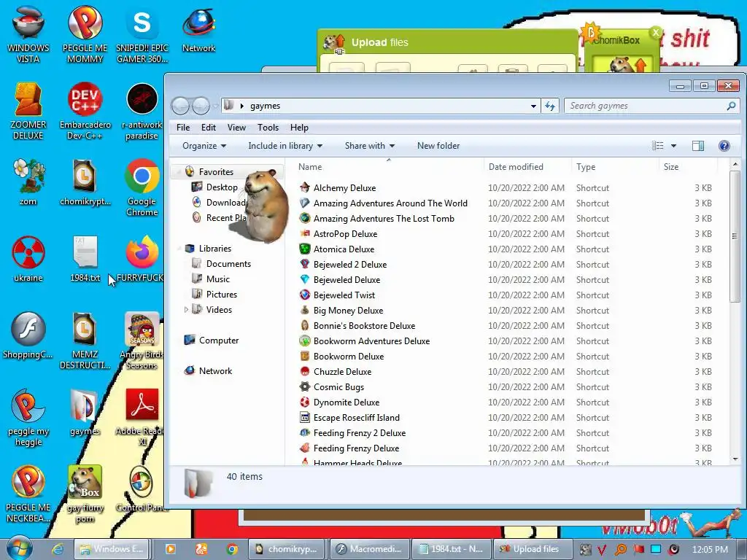Select the r-antiwork paradise icon

(142, 111)
